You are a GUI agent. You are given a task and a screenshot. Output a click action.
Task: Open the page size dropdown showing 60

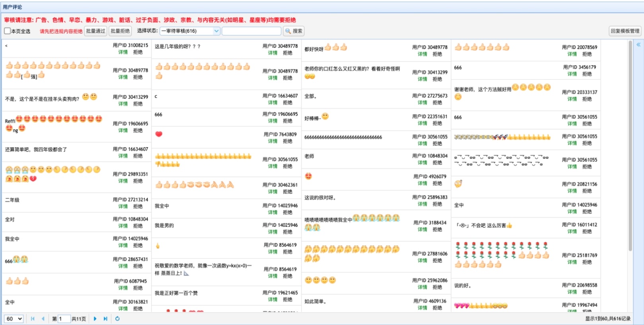tap(14, 319)
